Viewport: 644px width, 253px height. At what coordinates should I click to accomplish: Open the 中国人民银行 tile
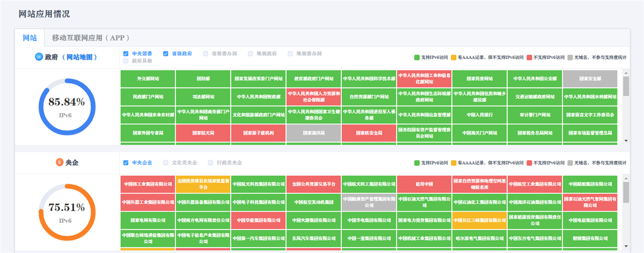[x=479, y=115]
